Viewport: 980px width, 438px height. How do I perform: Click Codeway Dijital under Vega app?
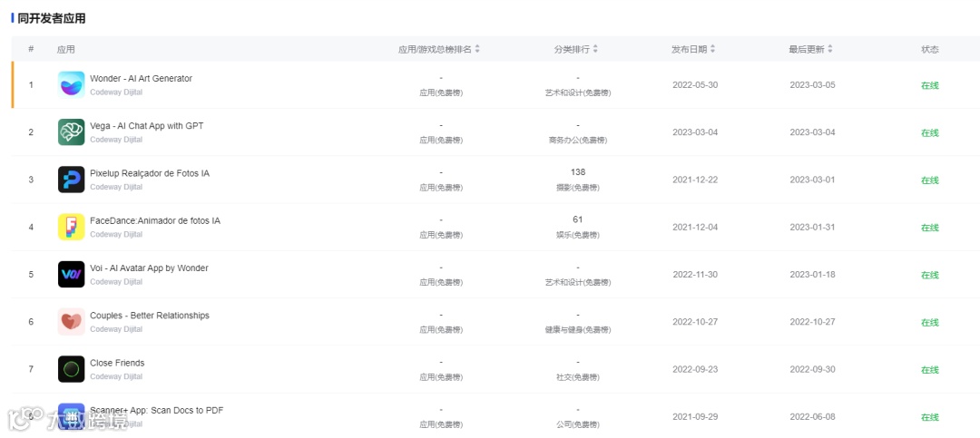click(116, 140)
